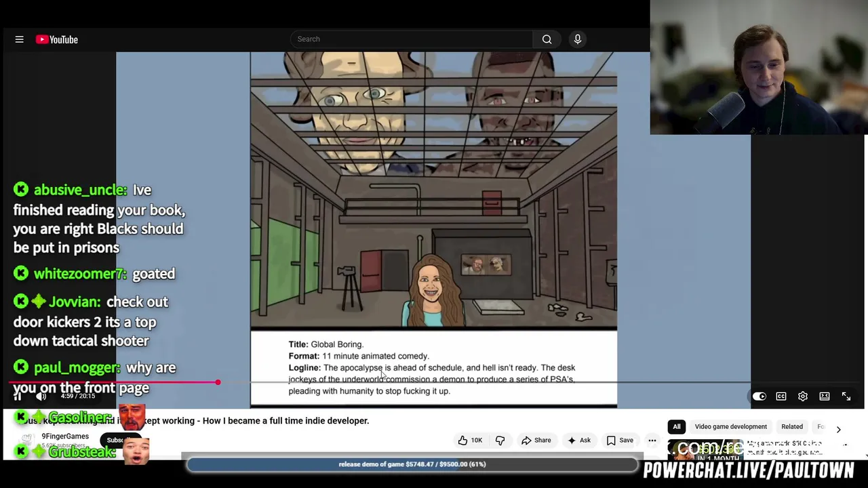Viewport: 868px width, 488px height.
Task: Click the whitezoomer7 chat username
Action: [x=80, y=274]
